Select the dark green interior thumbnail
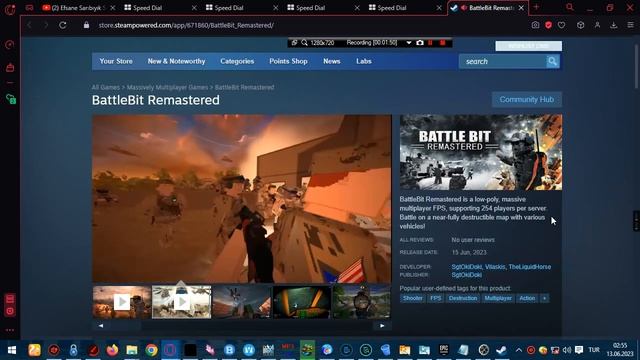This screenshot has height=360, width=640. (x=302, y=302)
